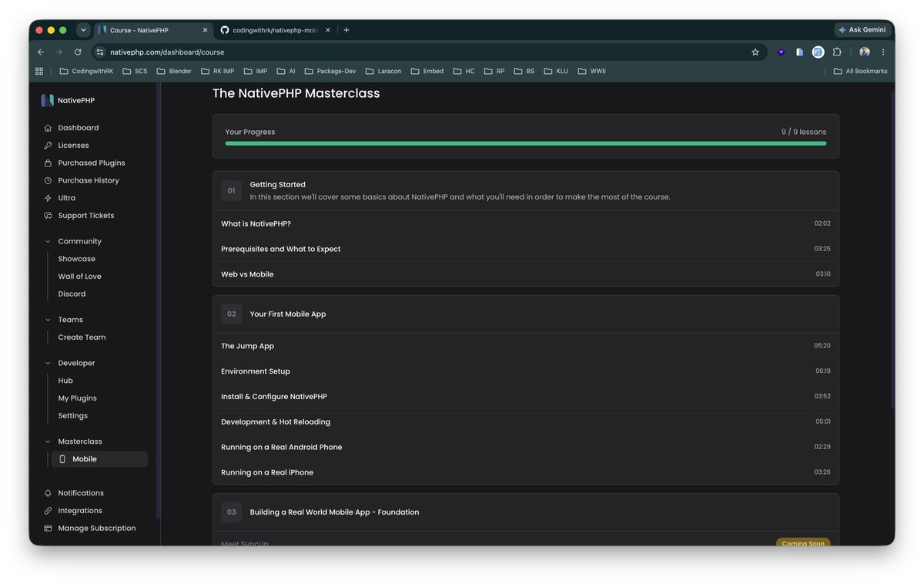Collapse the Community sidebar section
Viewport: 924px width, 584px height.
click(x=48, y=241)
